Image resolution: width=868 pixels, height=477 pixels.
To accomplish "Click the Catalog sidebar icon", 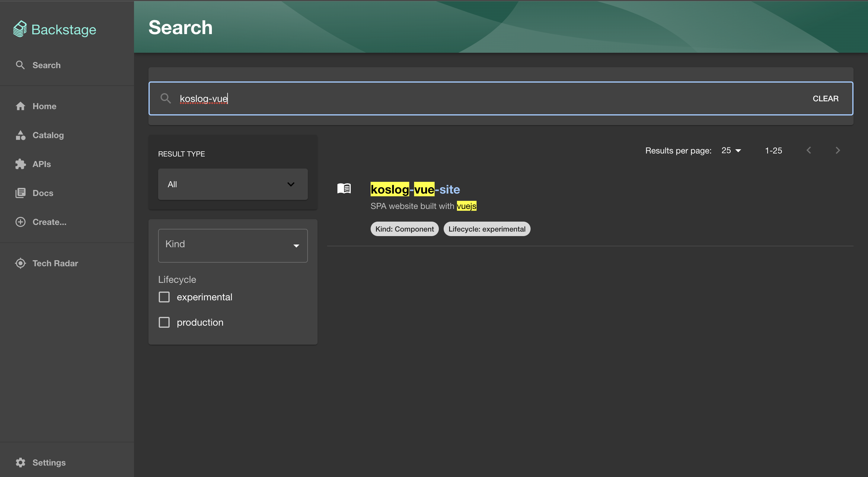I will [x=21, y=135].
